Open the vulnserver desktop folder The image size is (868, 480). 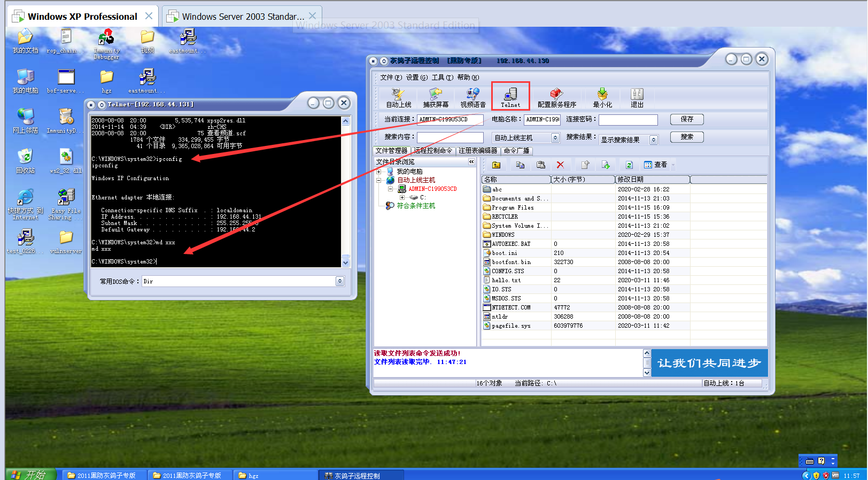[66, 242]
